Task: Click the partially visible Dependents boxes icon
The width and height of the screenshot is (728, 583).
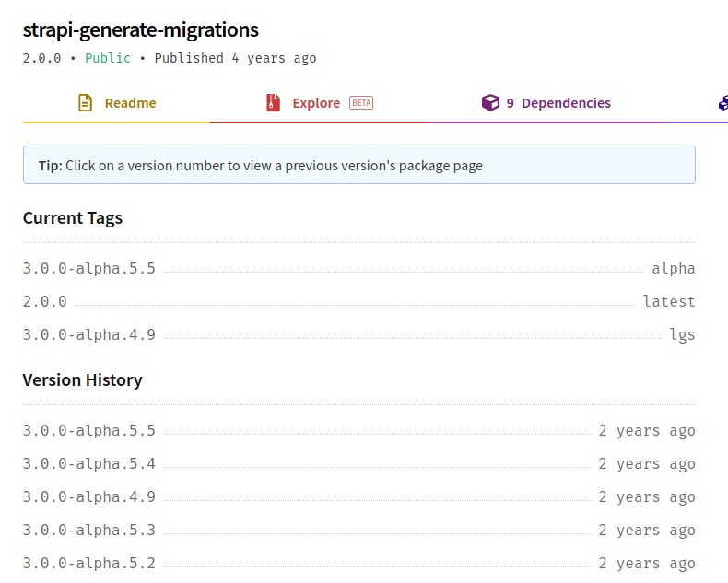Action: pos(723,102)
